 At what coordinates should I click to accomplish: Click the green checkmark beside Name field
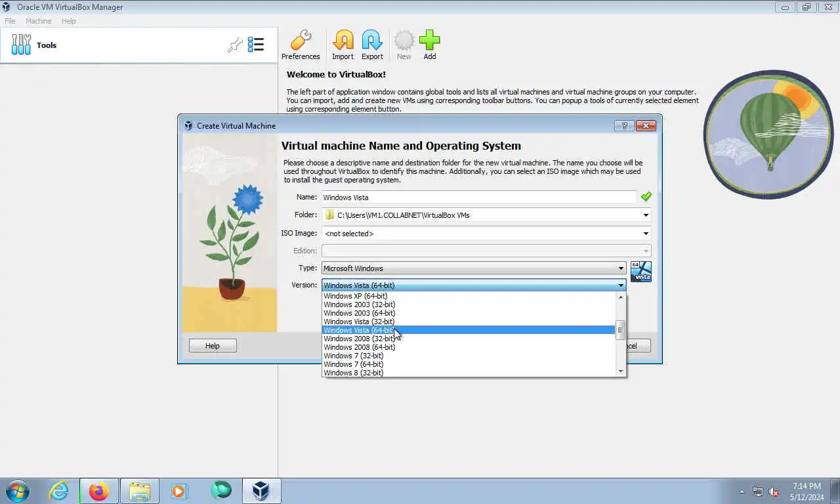[646, 196]
